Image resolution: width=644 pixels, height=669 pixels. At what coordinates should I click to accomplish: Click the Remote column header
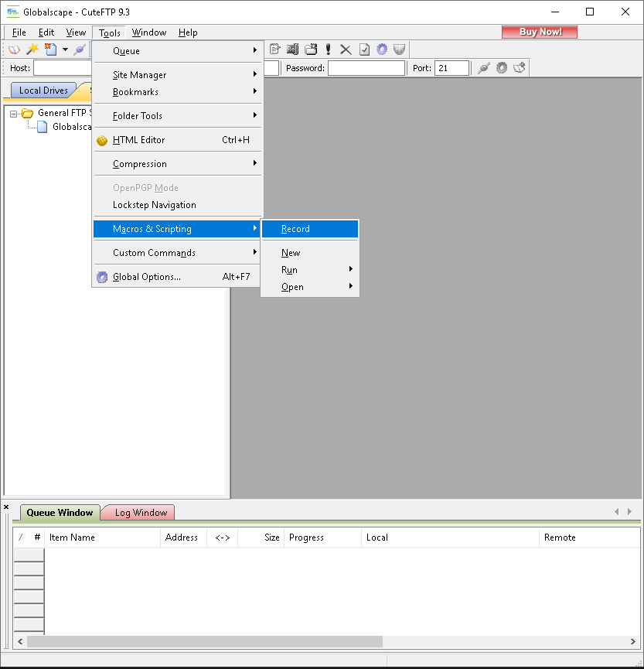click(590, 538)
